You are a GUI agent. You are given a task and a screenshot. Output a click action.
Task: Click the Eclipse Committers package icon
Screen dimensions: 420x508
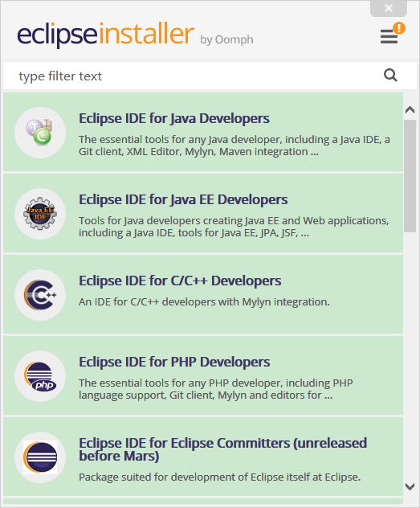[40, 457]
